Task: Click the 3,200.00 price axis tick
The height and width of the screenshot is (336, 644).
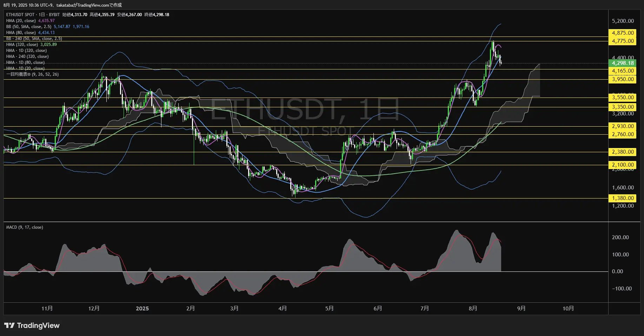Action: point(623,114)
